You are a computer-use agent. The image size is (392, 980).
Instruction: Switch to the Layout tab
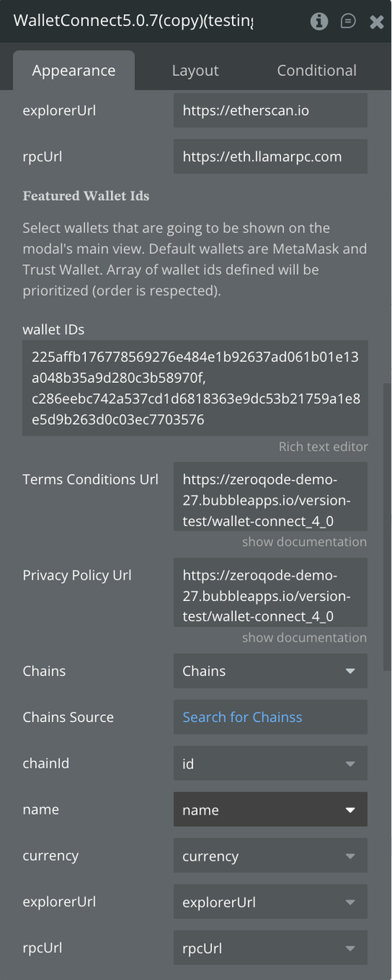coord(195,70)
